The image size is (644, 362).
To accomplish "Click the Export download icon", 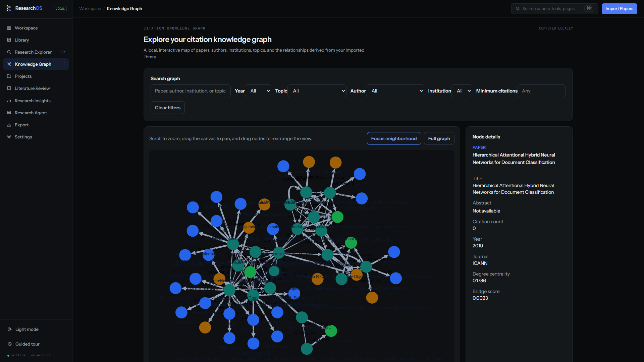I will pos(9,125).
